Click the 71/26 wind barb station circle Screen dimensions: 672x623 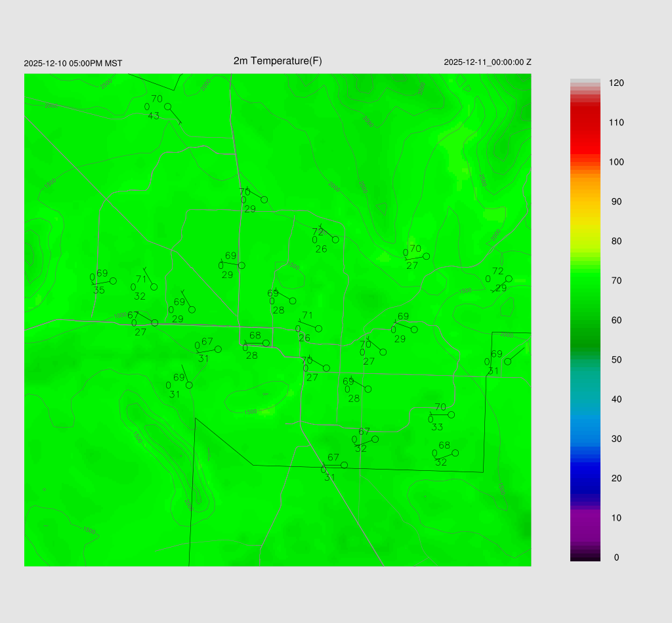click(x=318, y=329)
